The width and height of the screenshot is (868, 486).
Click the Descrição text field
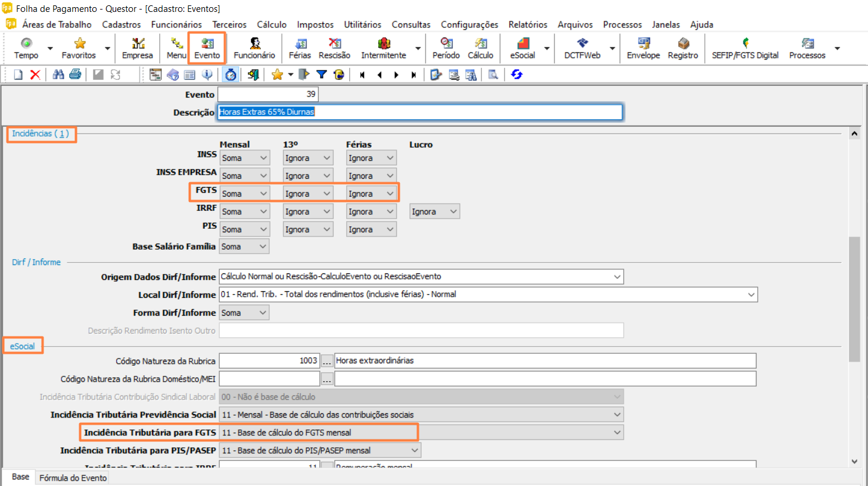coord(419,112)
